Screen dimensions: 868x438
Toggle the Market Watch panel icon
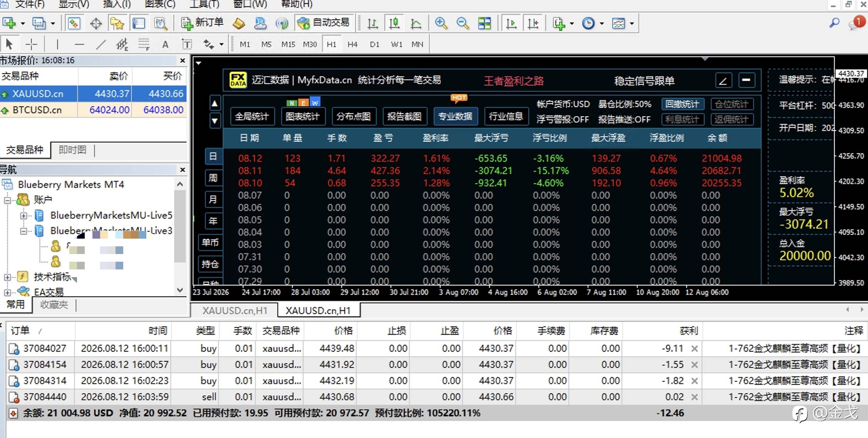[x=74, y=23]
